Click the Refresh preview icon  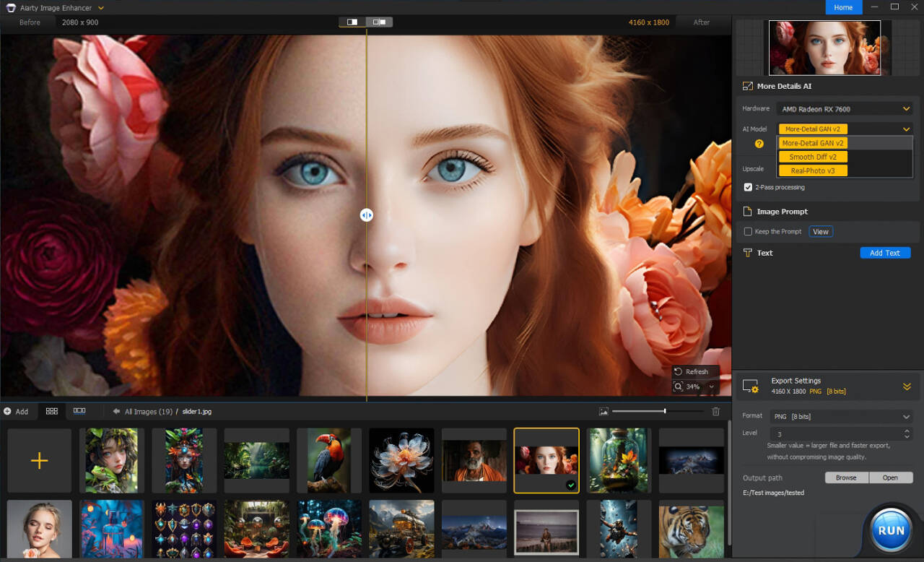pyautogui.click(x=678, y=371)
